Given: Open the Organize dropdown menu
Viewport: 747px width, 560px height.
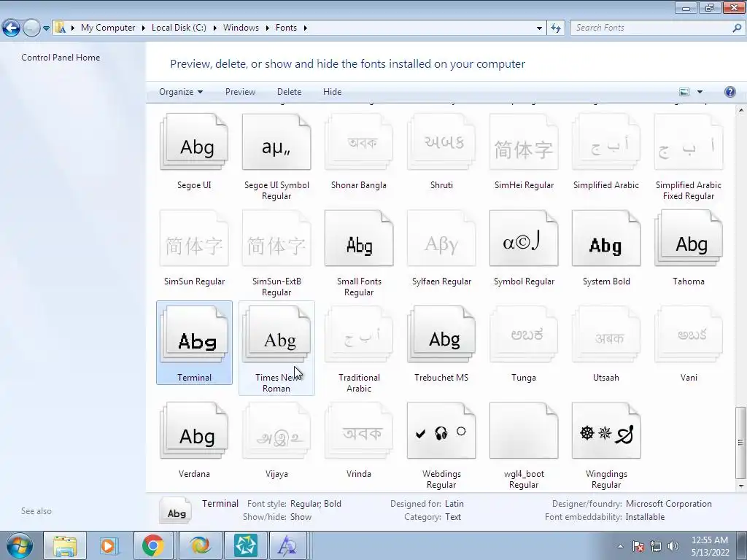Looking at the screenshot, I should point(181,92).
